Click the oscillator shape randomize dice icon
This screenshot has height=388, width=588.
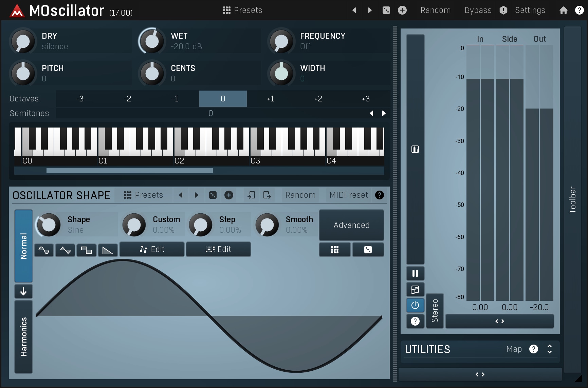(213, 195)
